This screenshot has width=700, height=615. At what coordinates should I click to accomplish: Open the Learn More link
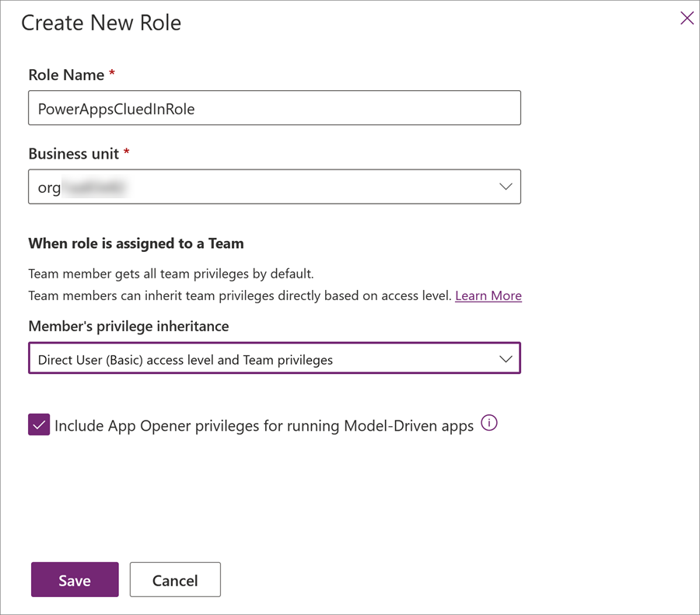click(488, 295)
